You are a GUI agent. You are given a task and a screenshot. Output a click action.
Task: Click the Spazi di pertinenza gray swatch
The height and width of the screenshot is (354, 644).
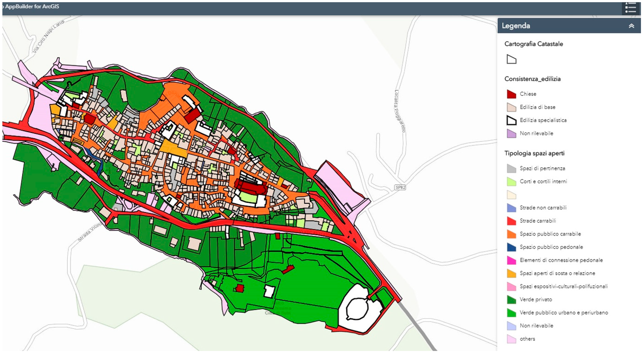[x=511, y=168]
